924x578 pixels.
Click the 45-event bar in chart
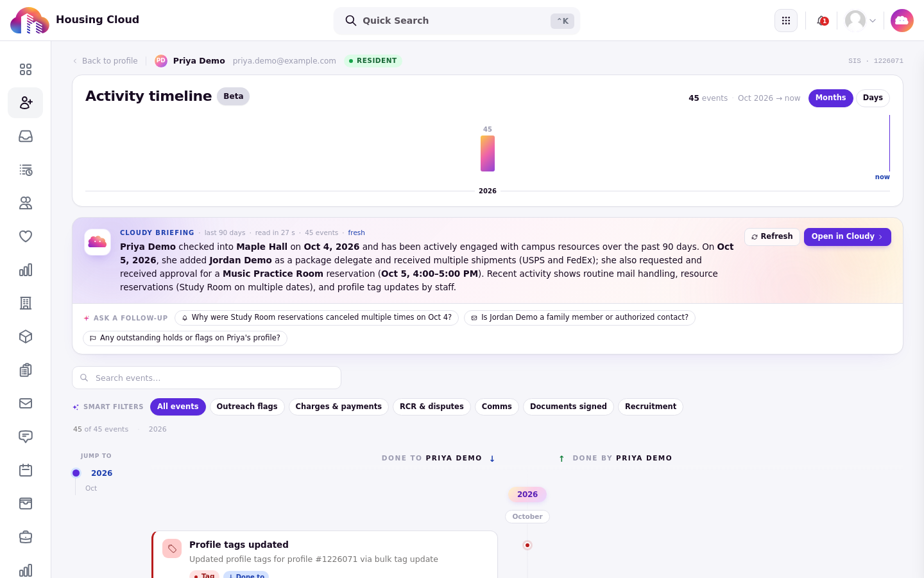point(488,153)
